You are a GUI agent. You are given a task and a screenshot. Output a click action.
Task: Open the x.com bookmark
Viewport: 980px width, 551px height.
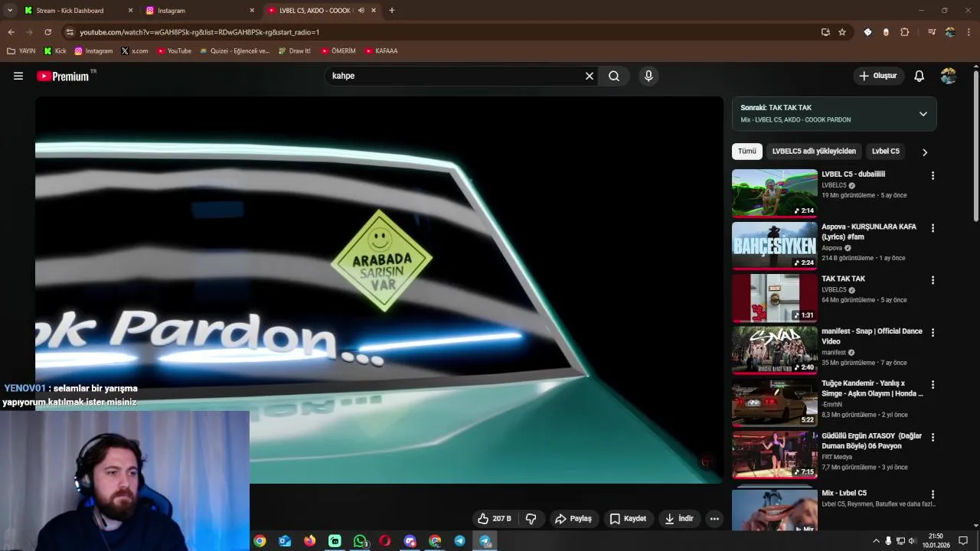[134, 51]
